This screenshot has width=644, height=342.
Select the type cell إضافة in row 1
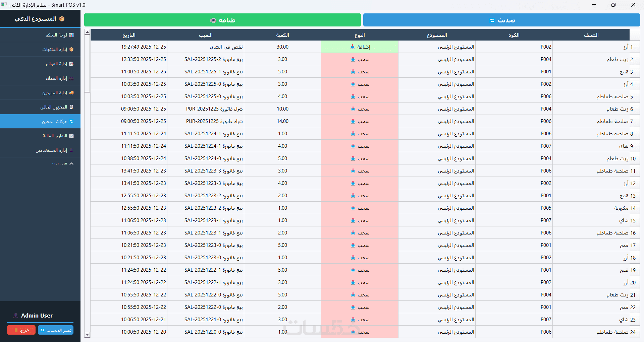click(x=360, y=47)
